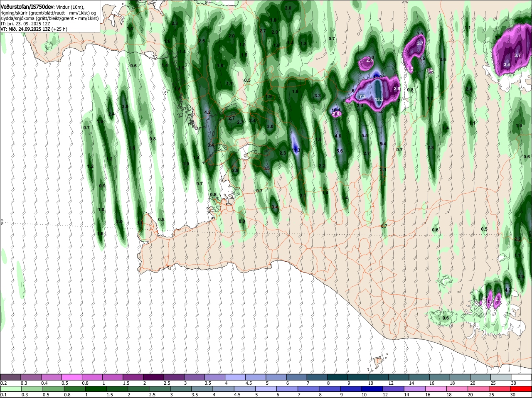This screenshot has width=532, height=398.
Task: Click the 3.5 precipitation value
Action: tap(266, 168)
